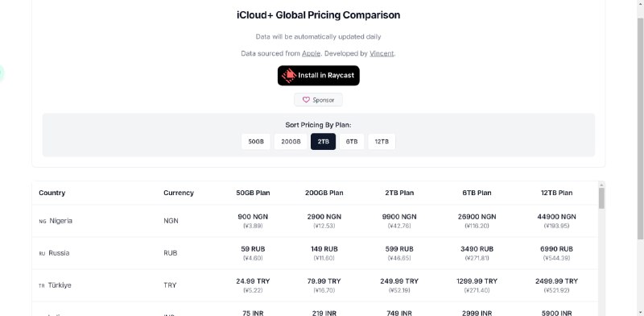Viewport: 644px width, 316px height.
Task: Click the table scrollbar up arrow
Action: click(601, 185)
